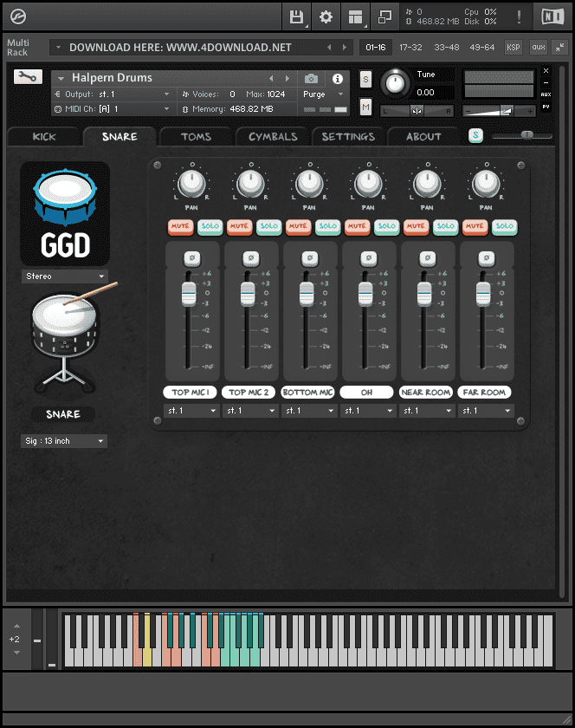Screen dimensions: 575x728
Task: Click the GGD snare drum logo
Action: coord(65,213)
